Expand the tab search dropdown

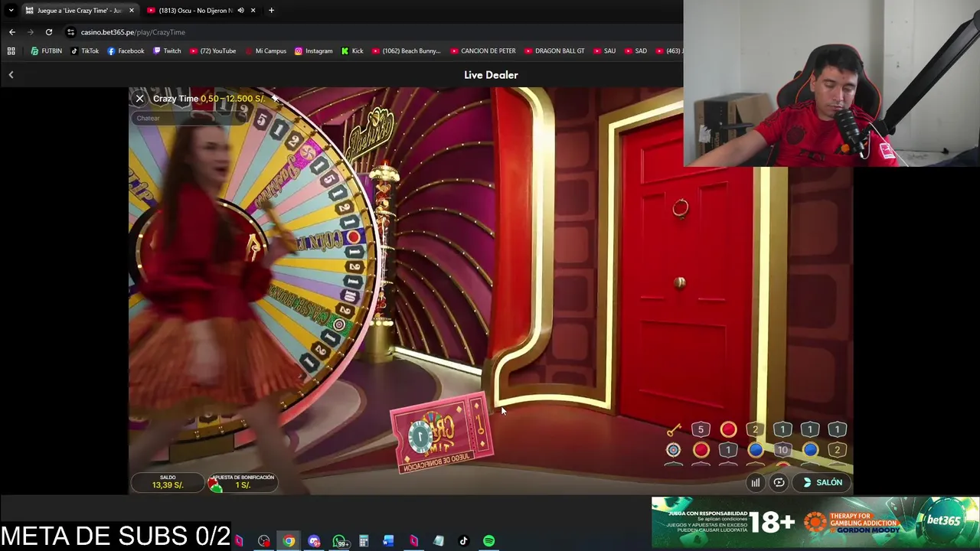(x=11, y=11)
